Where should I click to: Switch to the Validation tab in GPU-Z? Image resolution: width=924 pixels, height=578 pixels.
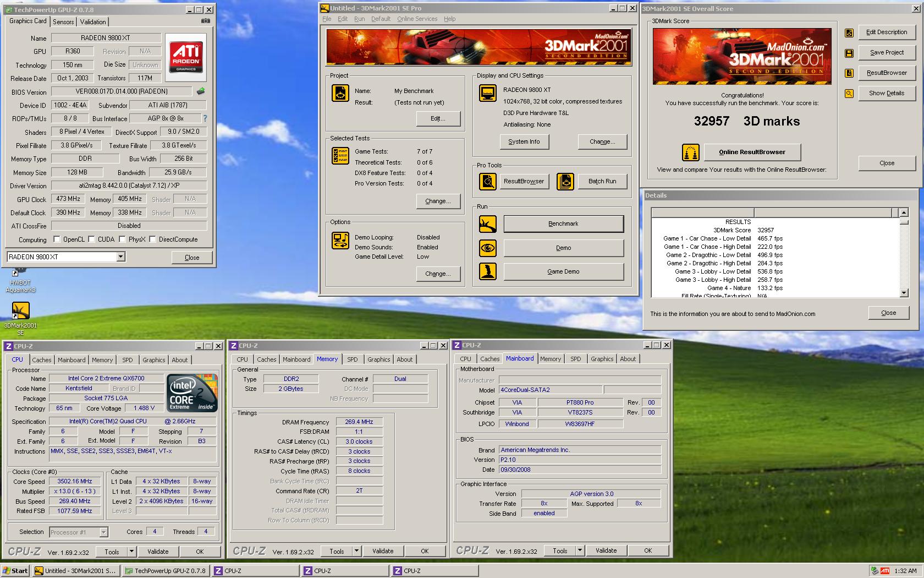[92, 22]
